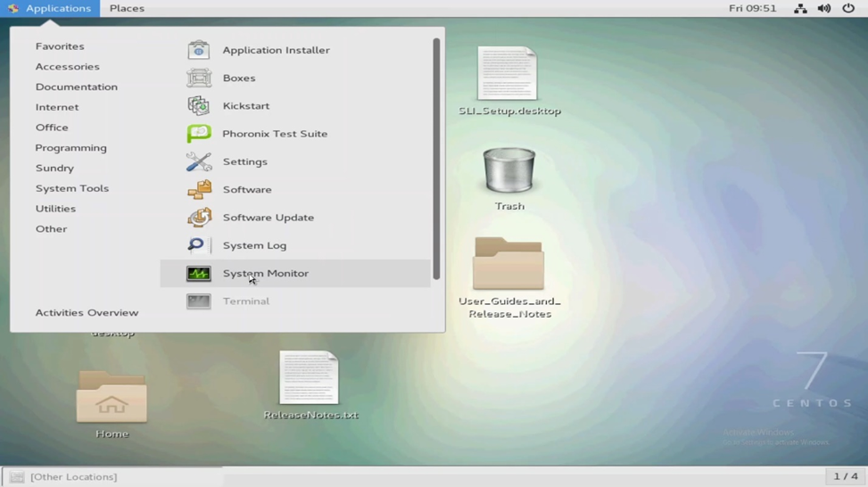
Task: Open the Application Installer icon
Action: (x=199, y=50)
